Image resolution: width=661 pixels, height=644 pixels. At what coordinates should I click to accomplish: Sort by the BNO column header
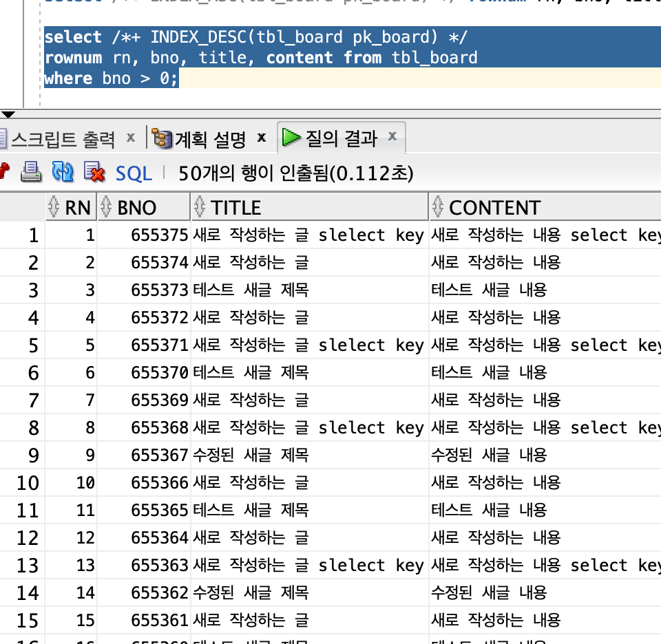[x=144, y=207]
